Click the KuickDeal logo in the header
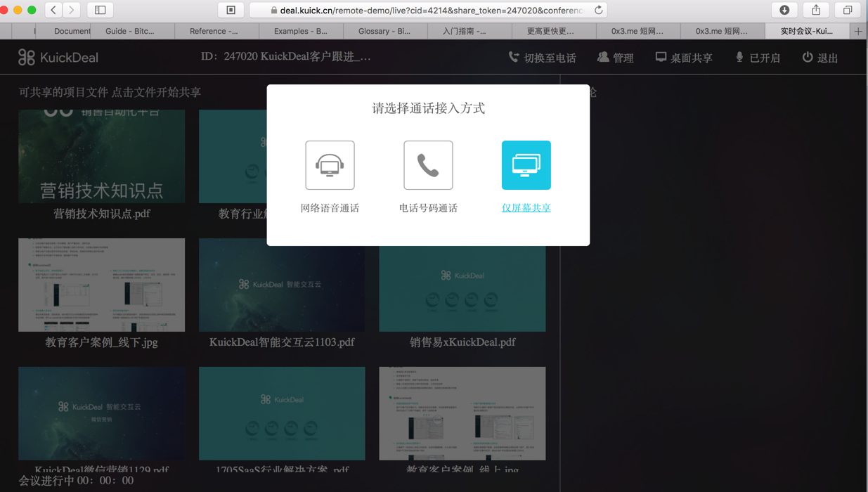 pyautogui.click(x=58, y=58)
